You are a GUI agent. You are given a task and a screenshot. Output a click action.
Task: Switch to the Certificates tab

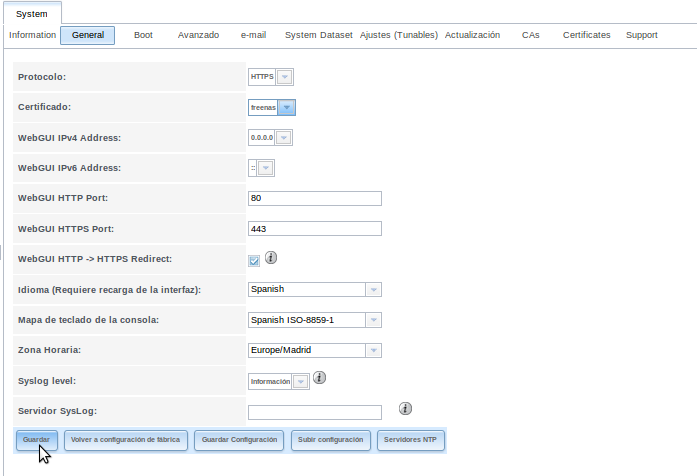(x=586, y=35)
